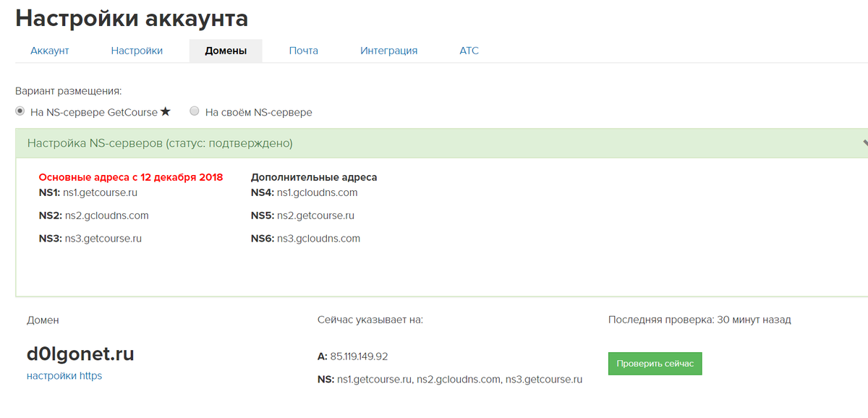Click the A record IP 85.119.149.92

pyautogui.click(x=359, y=356)
